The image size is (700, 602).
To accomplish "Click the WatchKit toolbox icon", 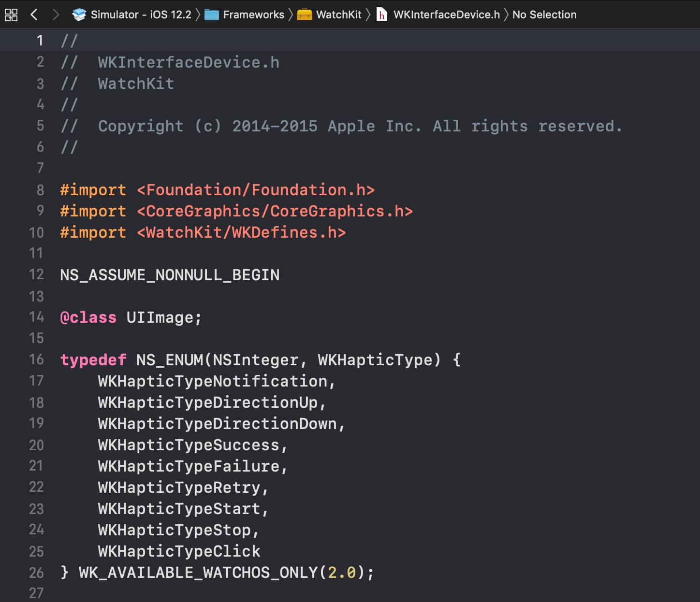I will pos(304,14).
